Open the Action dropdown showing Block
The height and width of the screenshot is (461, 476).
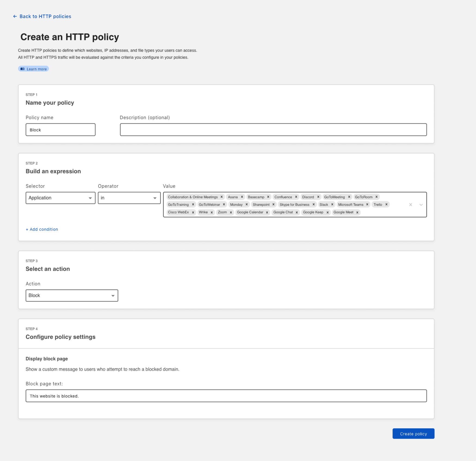click(x=72, y=295)
